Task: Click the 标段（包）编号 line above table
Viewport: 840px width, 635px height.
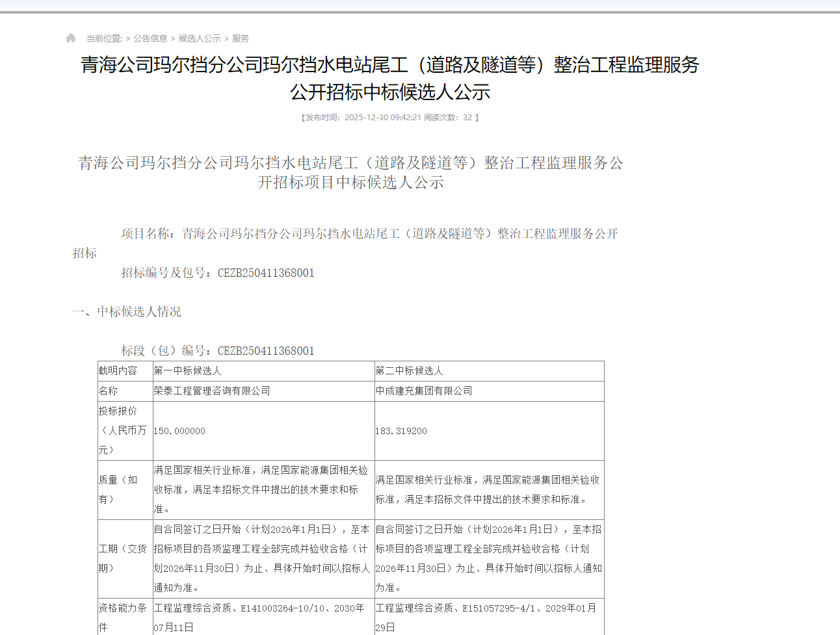Action: (x=218, y=351)
